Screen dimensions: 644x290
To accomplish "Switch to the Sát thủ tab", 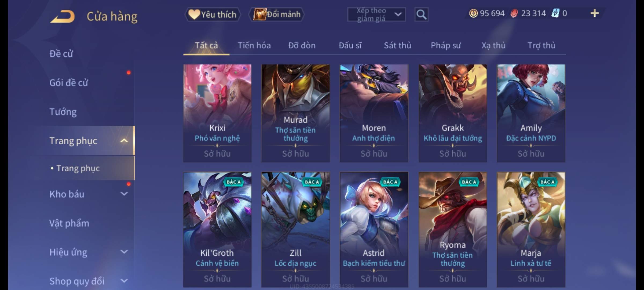I will [397, 45].
